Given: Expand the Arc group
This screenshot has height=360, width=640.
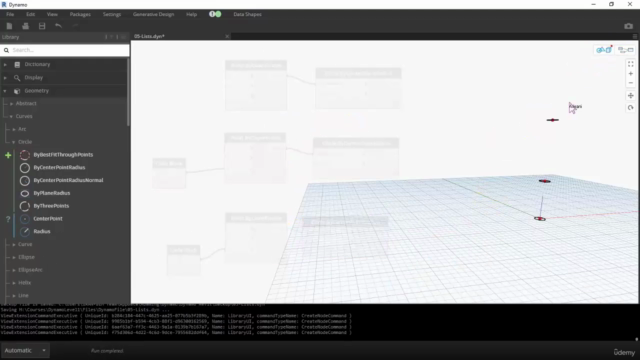Looking at the screenshot, I should pyautogui.click(x=14, y=129).
